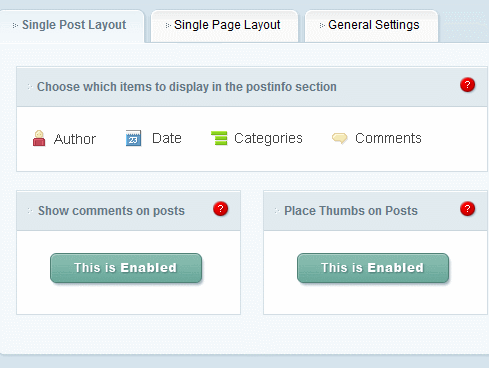Toggle the Categories postinfo item
This screenshot has height=368, width=489.
[257, 138]
